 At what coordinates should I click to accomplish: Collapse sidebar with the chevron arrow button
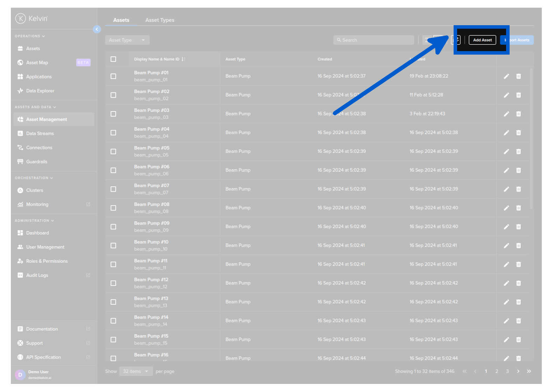pyautogui.click(x=97, y=29)
